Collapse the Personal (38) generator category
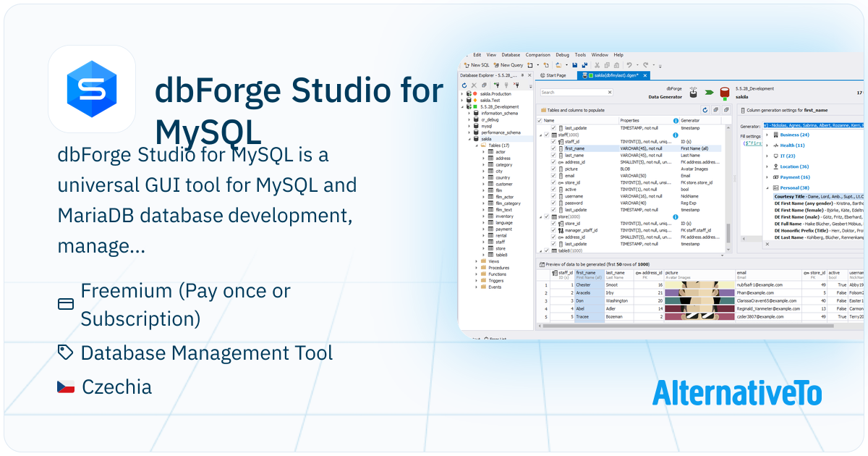The width and height of the screenshot is (868, 456). 767,187
